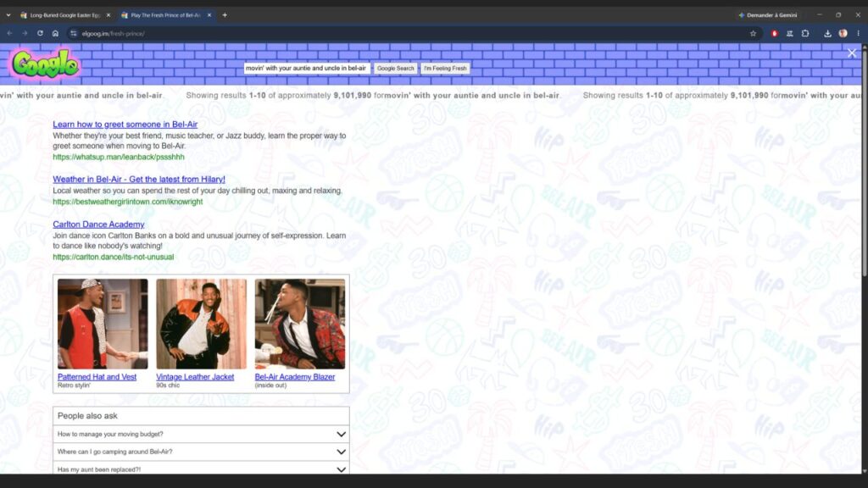Close the Long-Buried Google Easter Egg tab
868x488 pixels.
pyautogui.click(x=108, y=15)
